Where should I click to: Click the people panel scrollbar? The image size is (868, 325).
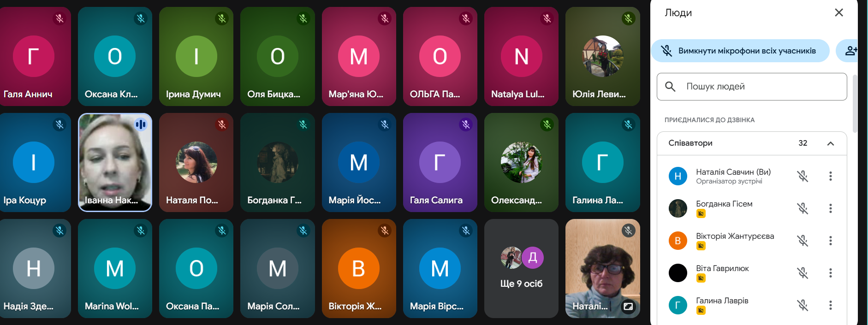(x=855, y=104)
